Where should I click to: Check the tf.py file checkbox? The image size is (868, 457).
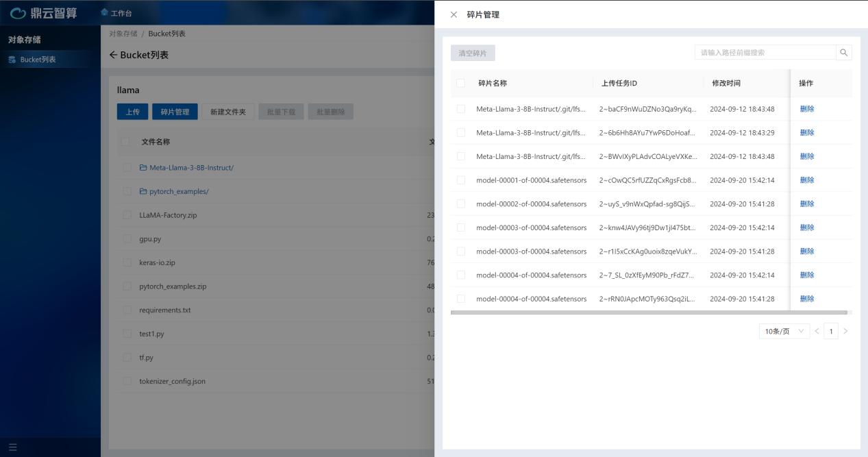coord(127,358)
